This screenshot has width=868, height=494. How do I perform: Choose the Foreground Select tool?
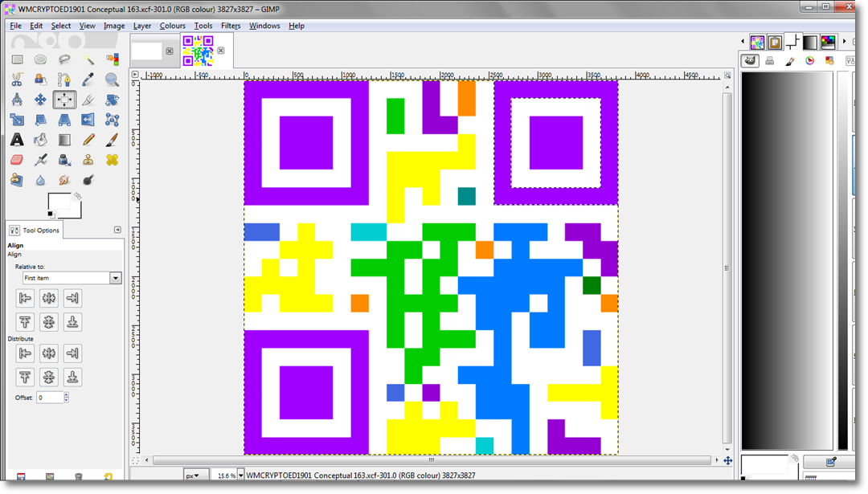point(40,80)
